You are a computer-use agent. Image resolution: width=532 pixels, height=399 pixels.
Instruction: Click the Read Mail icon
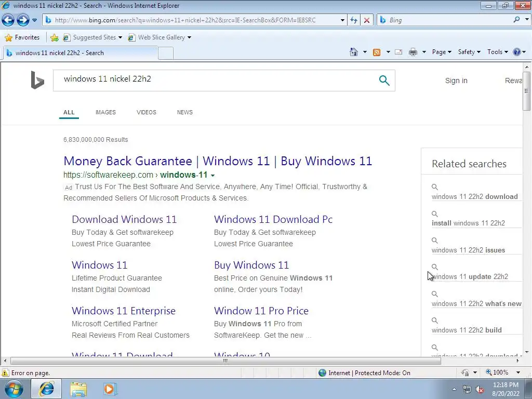point(398,52)
